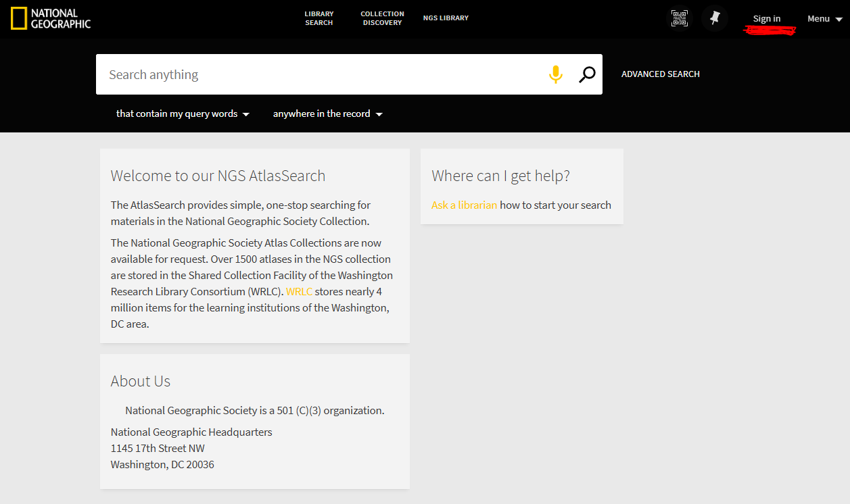Open the WRLC link
The width and height of the screenshot is (850, 504).
(299, 292)
